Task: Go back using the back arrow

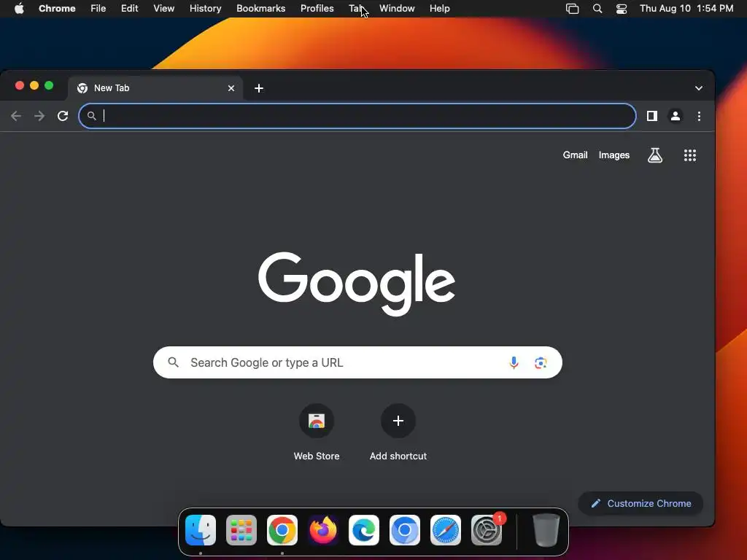Action: pyautogui.click(x=16, y=116)
